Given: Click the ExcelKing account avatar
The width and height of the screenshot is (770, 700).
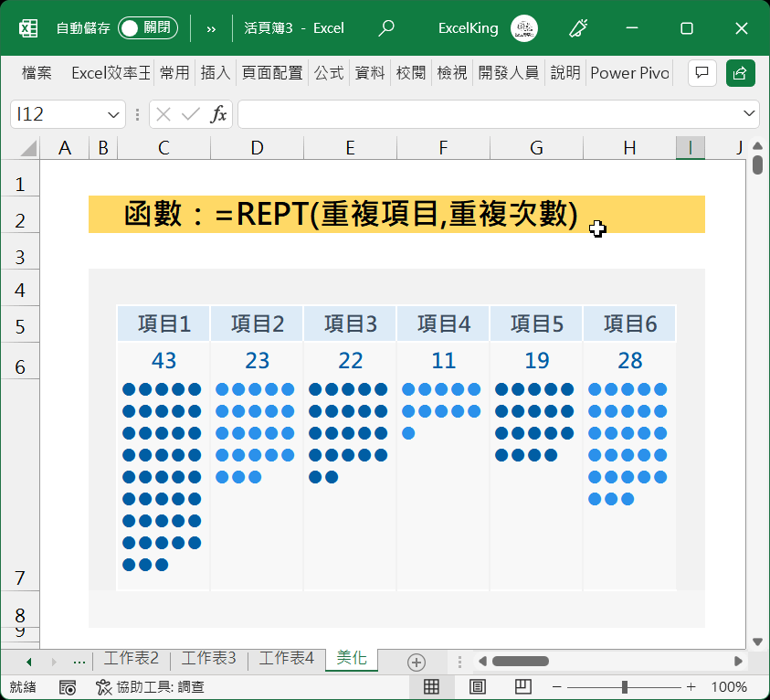Looking at the screenshot, I should point(524,28).
